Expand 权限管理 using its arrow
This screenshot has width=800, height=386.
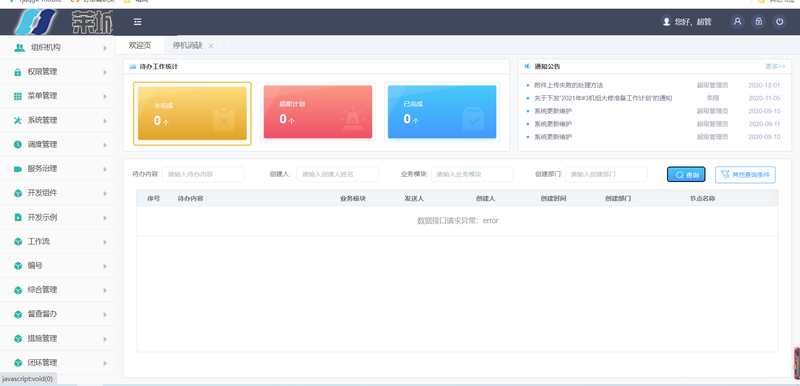(x=105, y=72)
